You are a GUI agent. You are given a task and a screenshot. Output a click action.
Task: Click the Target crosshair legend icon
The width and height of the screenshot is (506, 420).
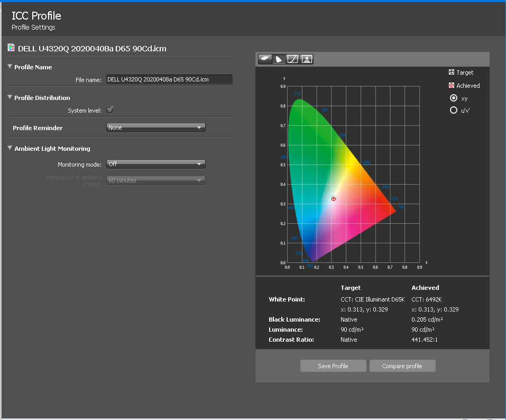click(452, 72)
